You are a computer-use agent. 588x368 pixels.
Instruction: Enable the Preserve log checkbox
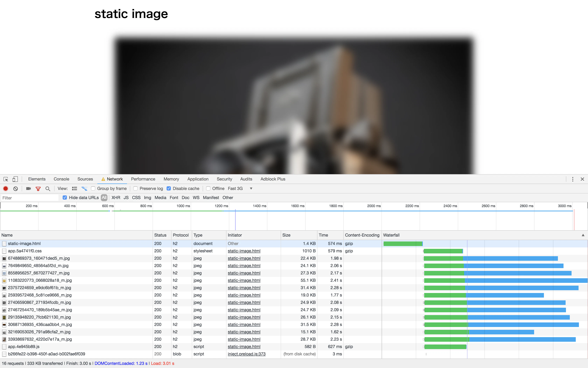click(136, 189)
